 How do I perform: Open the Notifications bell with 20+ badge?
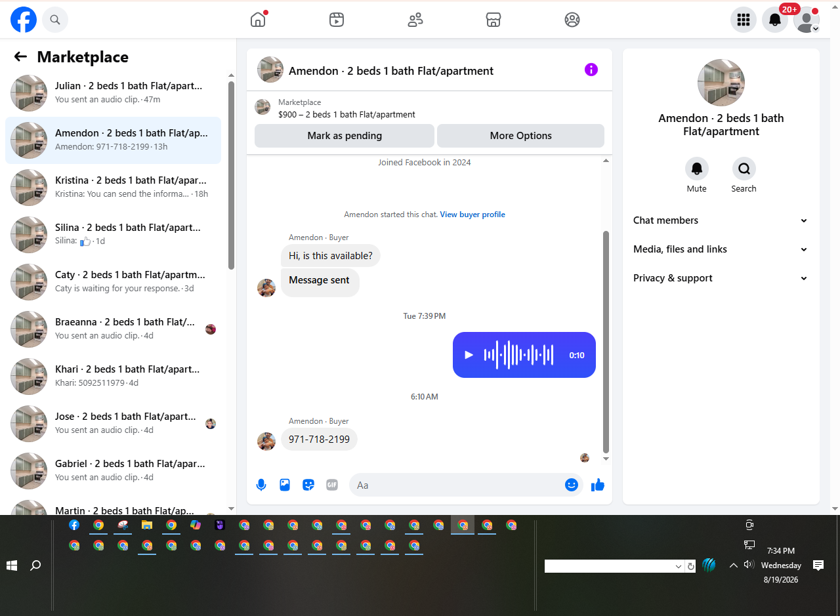[x=775, y=20]
